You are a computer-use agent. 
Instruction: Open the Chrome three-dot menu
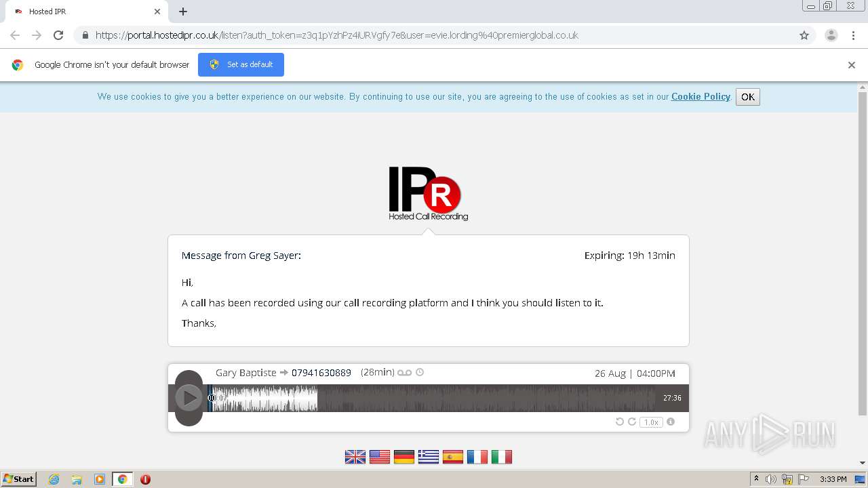click(854, 35)
